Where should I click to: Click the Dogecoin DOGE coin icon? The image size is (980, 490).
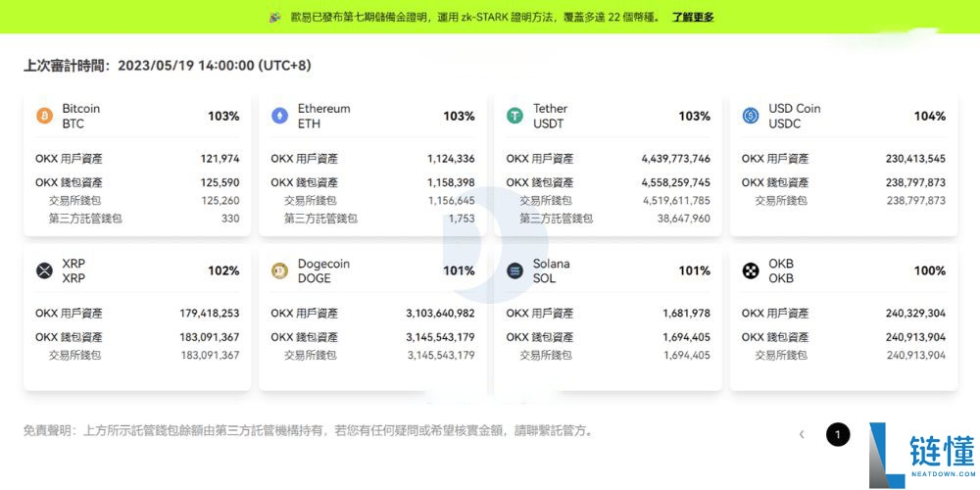click(280, 270)
